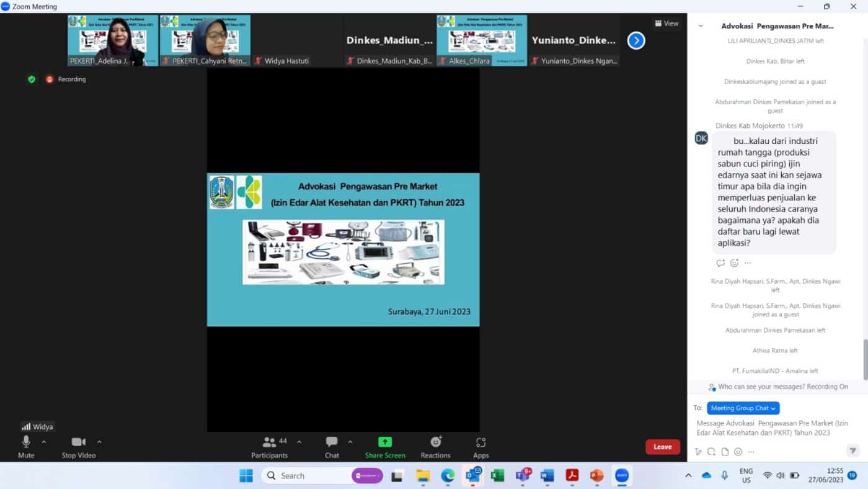Show next participants with blue arrow
The image size is (868, 489).
coord(636,41)
